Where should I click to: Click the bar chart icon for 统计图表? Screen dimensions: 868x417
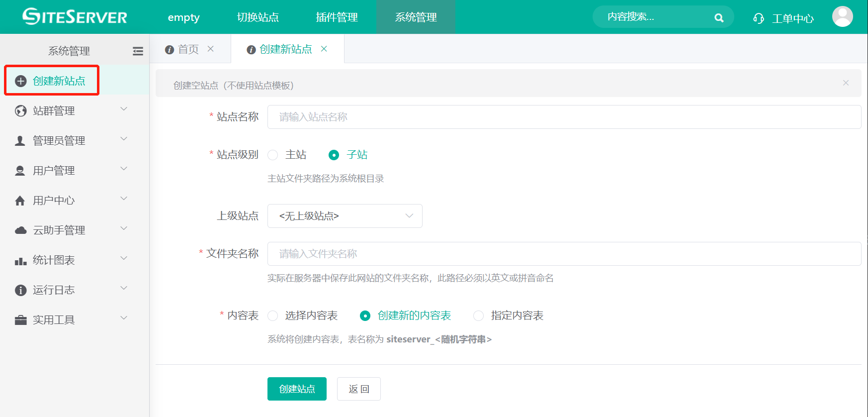click(x=20, y=260)
